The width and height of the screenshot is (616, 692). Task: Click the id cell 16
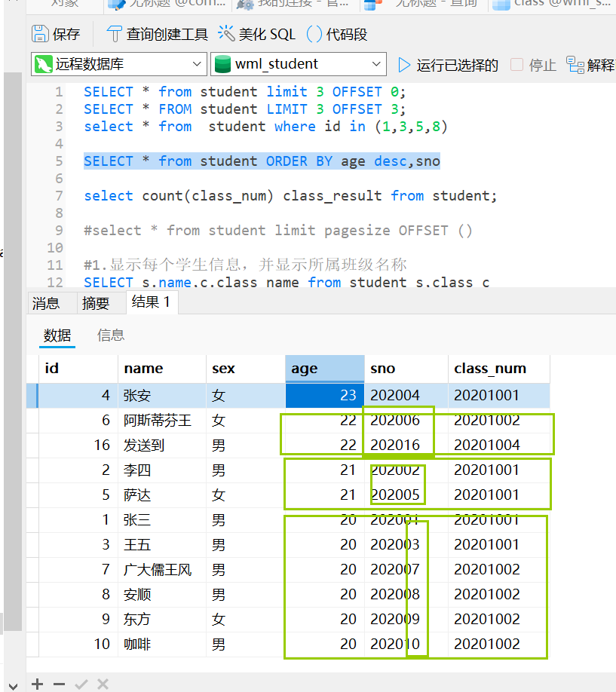point(78,445)
